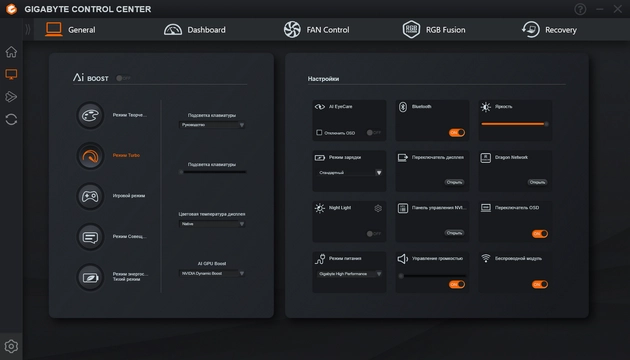Switch to the Dashboard tab

pos(194,29)
